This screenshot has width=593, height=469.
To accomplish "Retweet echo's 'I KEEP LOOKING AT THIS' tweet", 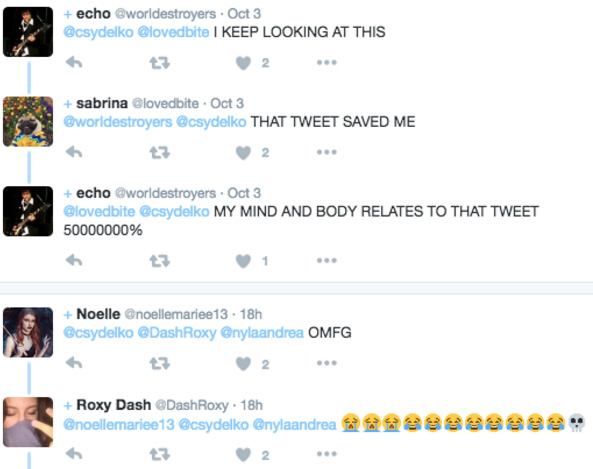I will [160, 63].
